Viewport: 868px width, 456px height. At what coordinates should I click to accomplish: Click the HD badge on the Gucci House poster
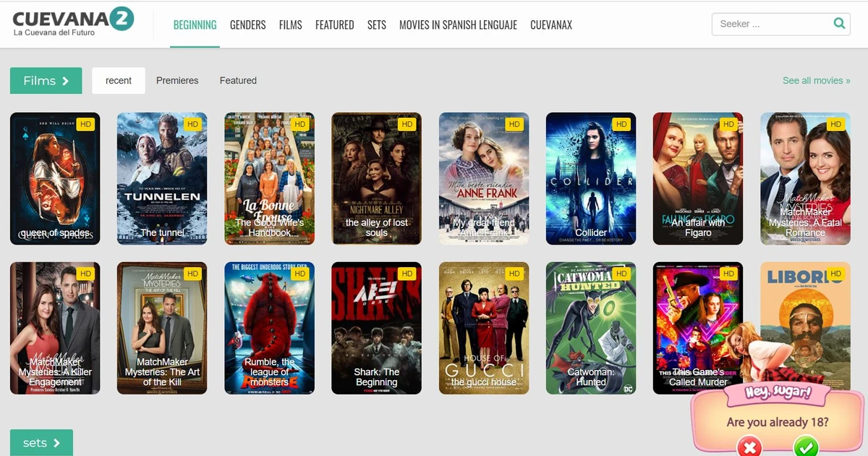(x=514, y=274)
